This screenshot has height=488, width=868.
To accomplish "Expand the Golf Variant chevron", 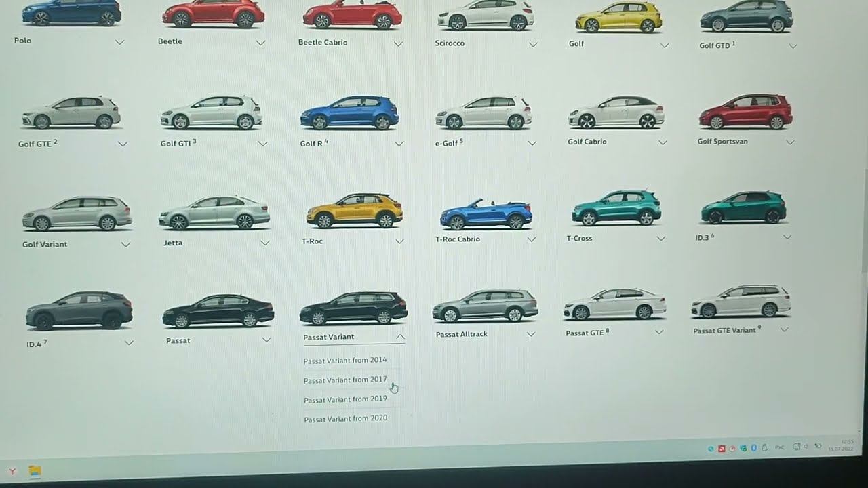I will [x=125, y=244].
